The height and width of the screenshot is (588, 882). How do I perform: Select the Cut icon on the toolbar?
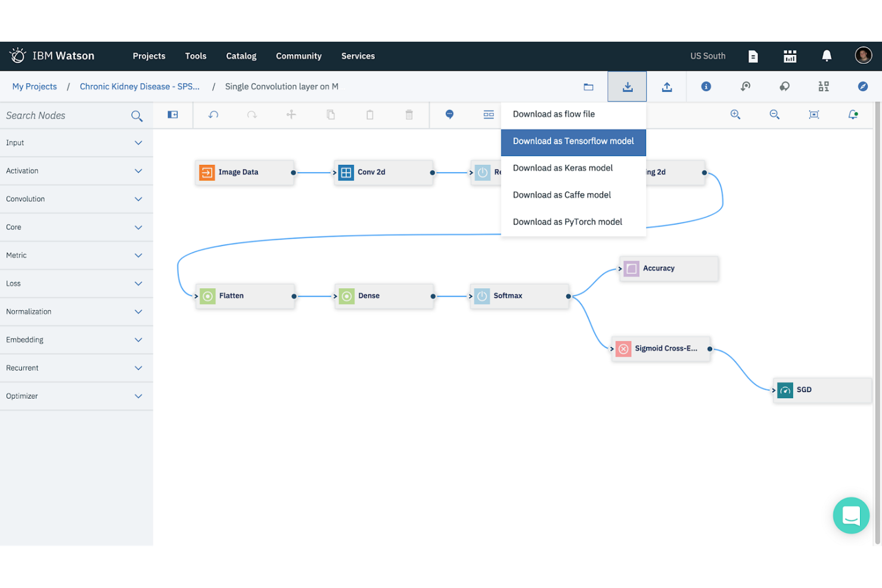pyautogui.click(x=291, y=114)
